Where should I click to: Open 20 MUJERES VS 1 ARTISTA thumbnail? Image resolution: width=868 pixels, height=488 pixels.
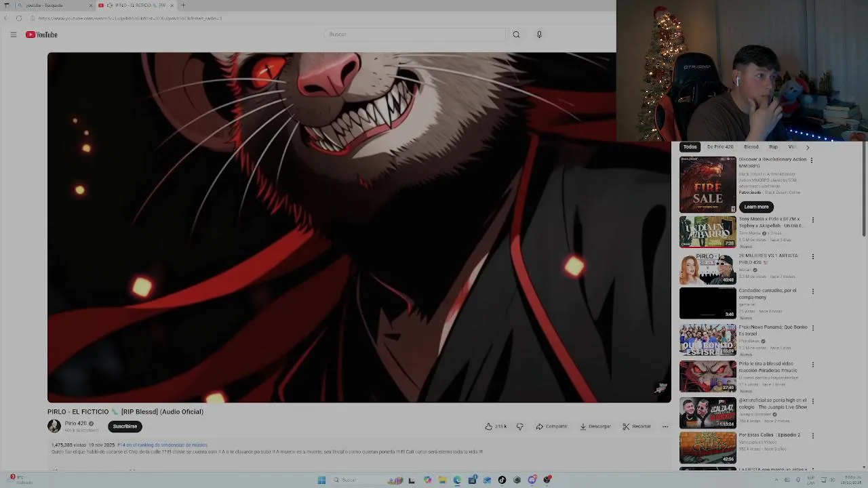click(707, 268)
